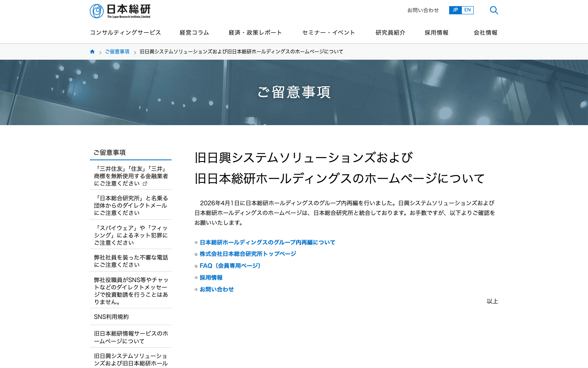Open the SNS利用規約 sidebar link
This screenshot has height=368, width=588.
131,317
